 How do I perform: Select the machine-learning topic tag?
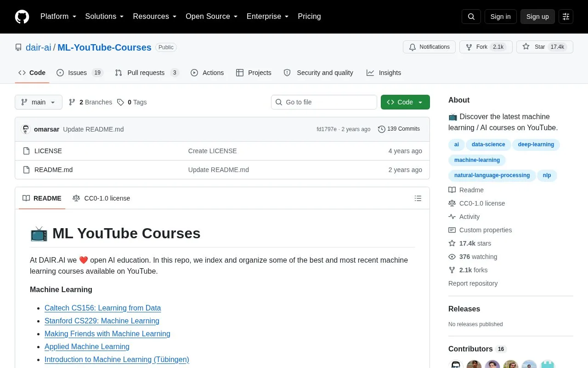477,160
